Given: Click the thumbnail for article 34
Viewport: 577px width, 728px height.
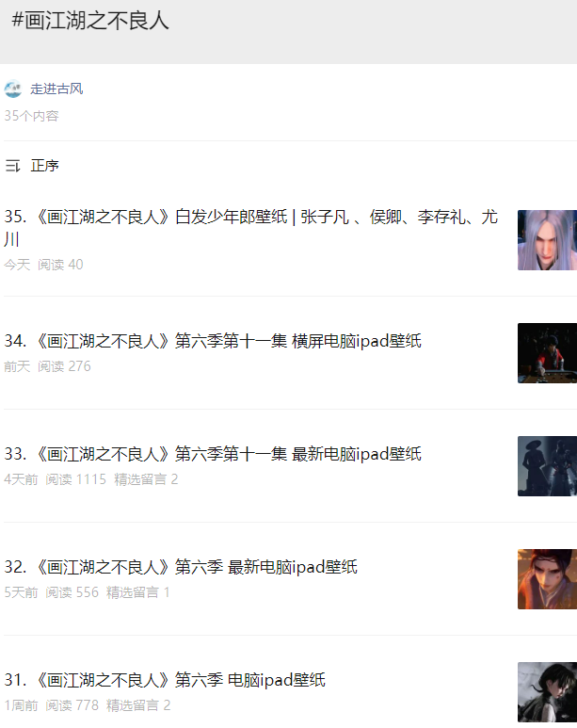Looking at the screenshot, I should pos(547,353).
